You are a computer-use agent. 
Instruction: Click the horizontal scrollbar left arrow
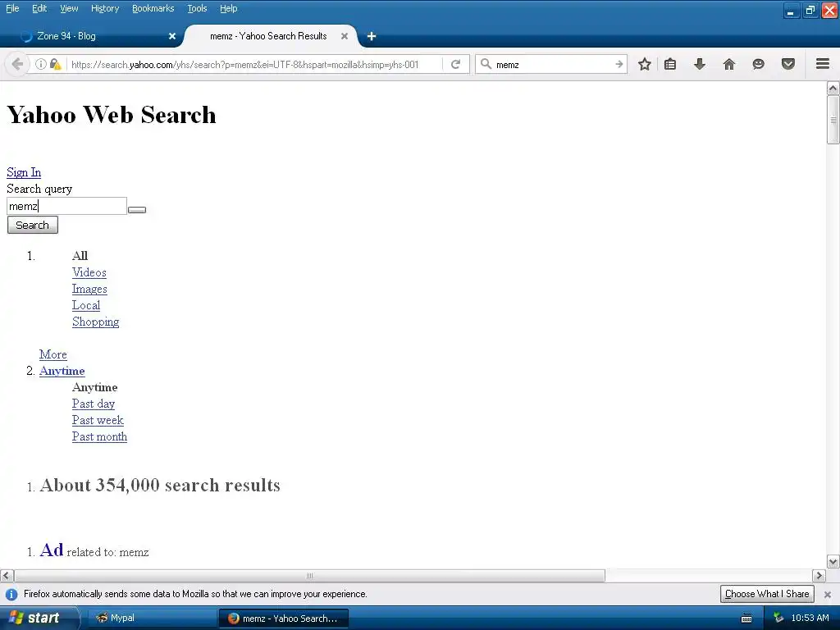pos(7,576)
